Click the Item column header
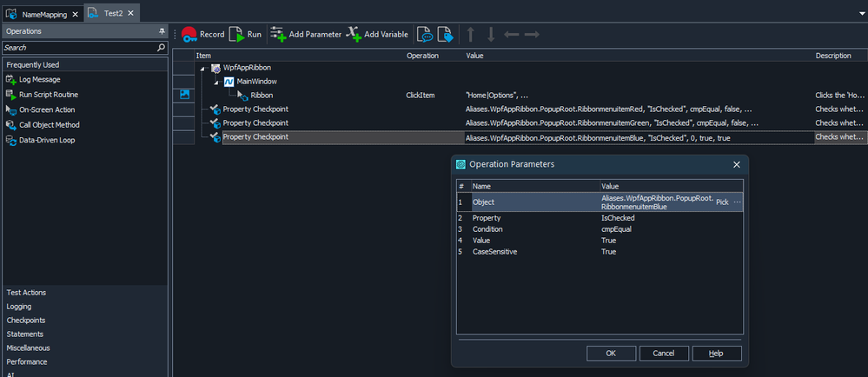The image size is (868, 377). pos(300,56)
